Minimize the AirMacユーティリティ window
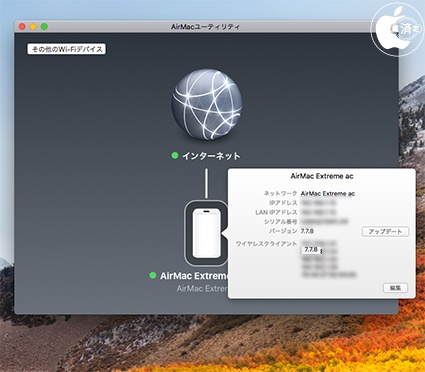 point(33,27)
